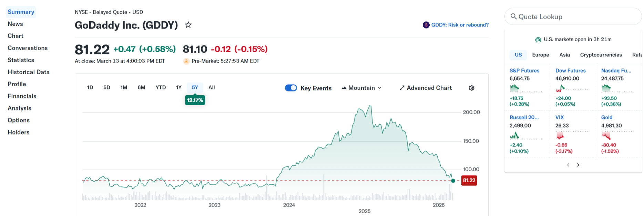Open Historical Data section

click(29, 72)
